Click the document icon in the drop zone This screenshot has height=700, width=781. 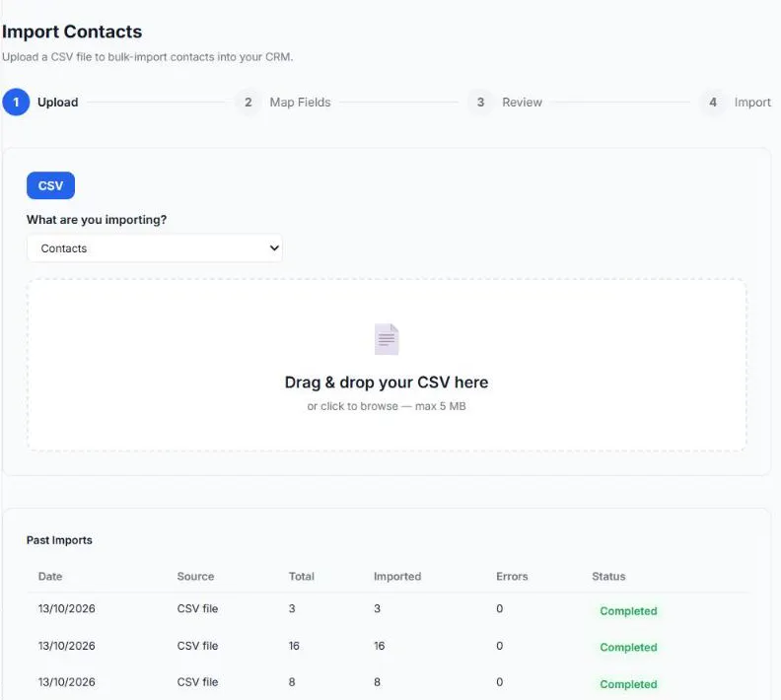coord(387,339)
